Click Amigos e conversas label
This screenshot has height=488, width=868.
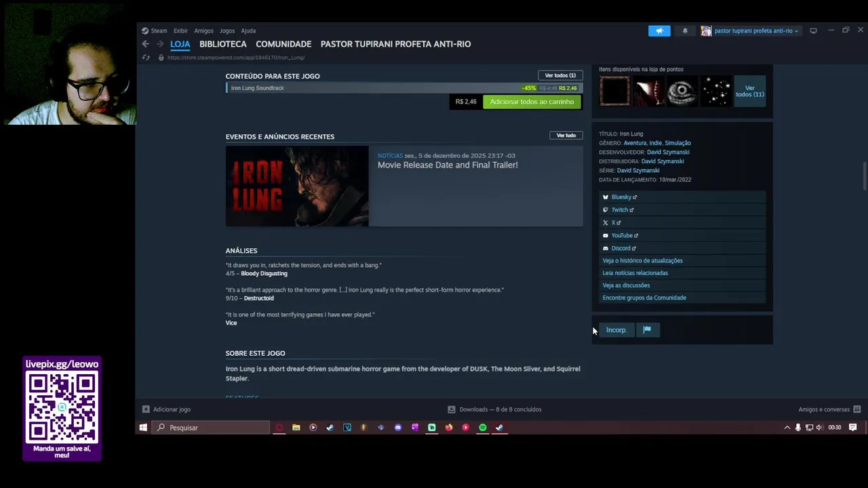(824, 409)
